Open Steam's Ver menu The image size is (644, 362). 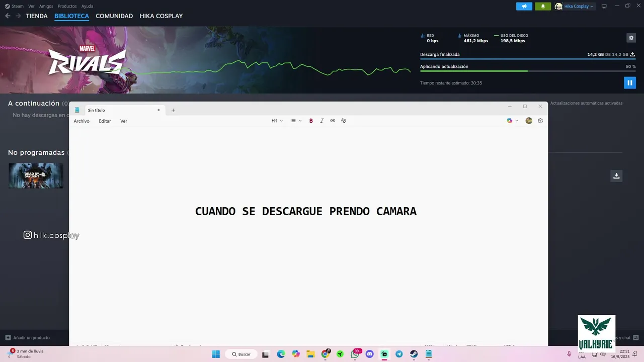click(31, 6)
